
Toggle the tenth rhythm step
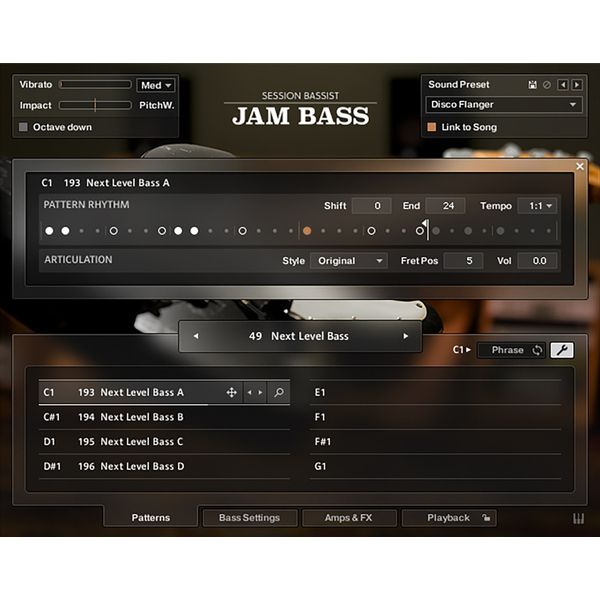pyautogui.click(x=194, y=231)
